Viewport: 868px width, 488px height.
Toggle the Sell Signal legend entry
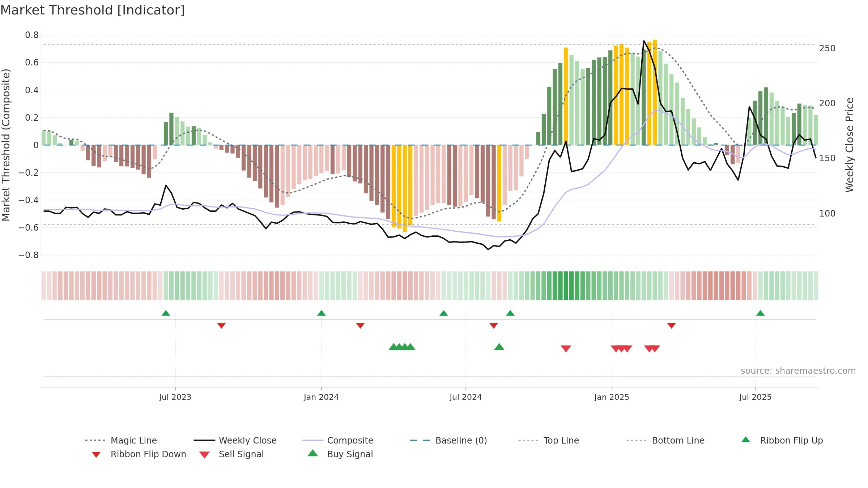pos(231,454)
